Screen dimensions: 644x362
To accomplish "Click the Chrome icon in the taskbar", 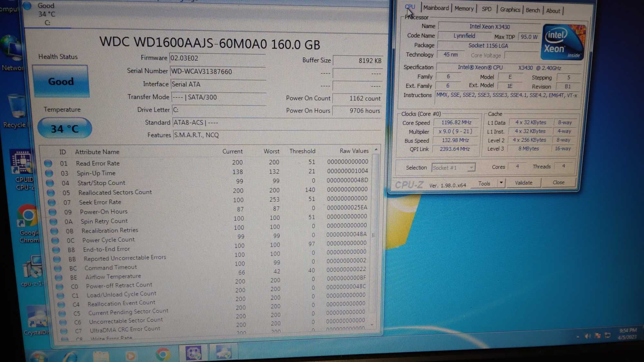I will pos(163,354).
